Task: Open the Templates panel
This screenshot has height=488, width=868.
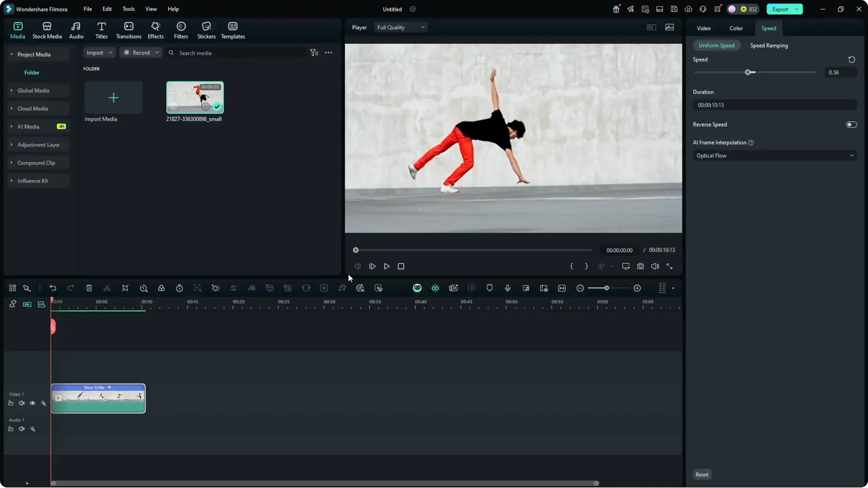Action: 232,29
